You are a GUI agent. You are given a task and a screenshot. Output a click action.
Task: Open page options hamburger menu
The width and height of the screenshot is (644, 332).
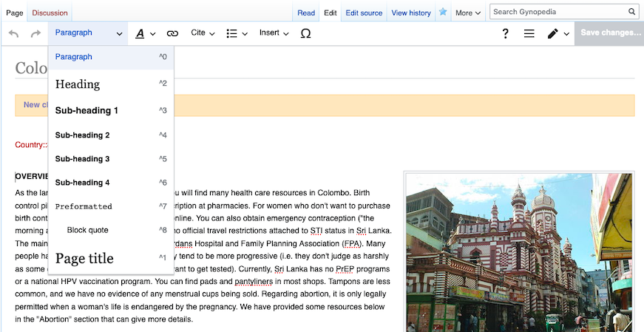click(x=529, y=33)
